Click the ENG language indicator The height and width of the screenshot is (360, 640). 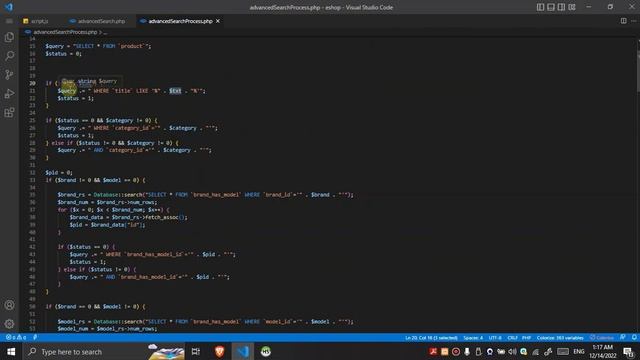(579, 351)
